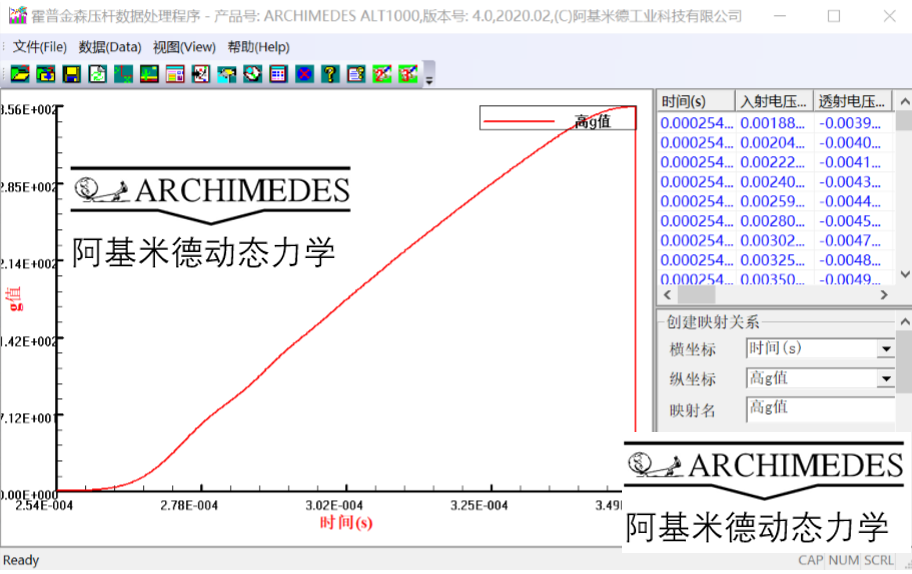912x574 pixels.
Task: Click data table scroll down arrow
Action: pyautogui.click(x=904, y=274)
